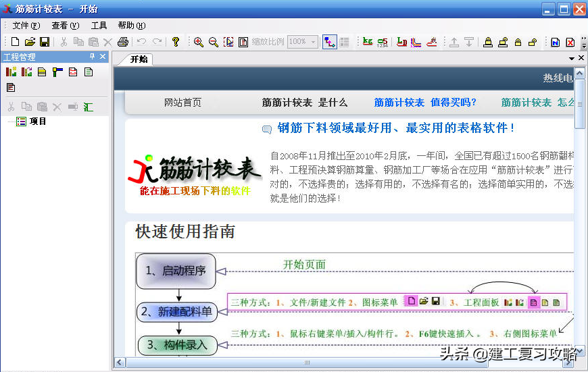588x372 pixels.
Task: Click the horizontal scrollbar thumb
Action: 307,363
